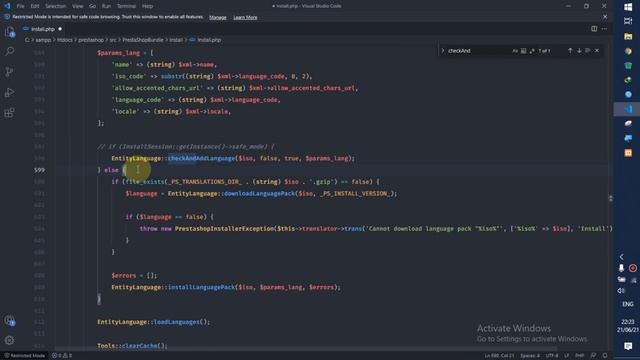The width and height of the screenshot is (640, 360).
Task: Click the htdocs breadcrumb segment
Action: tap(64, 40)
